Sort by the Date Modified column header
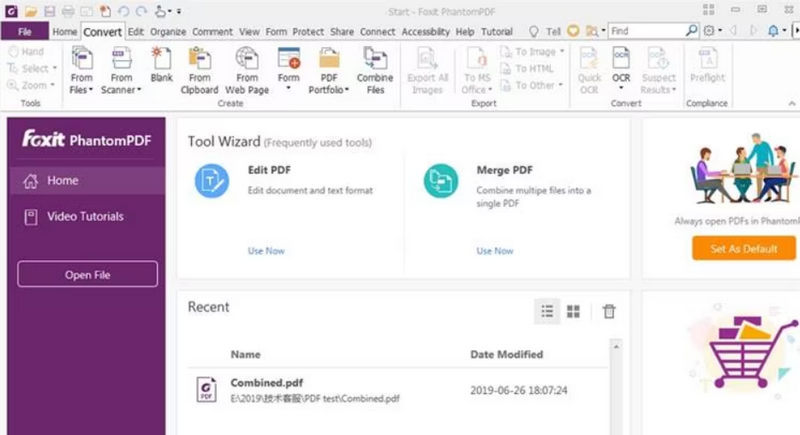The image size is (800, 435). pos(506,354)
